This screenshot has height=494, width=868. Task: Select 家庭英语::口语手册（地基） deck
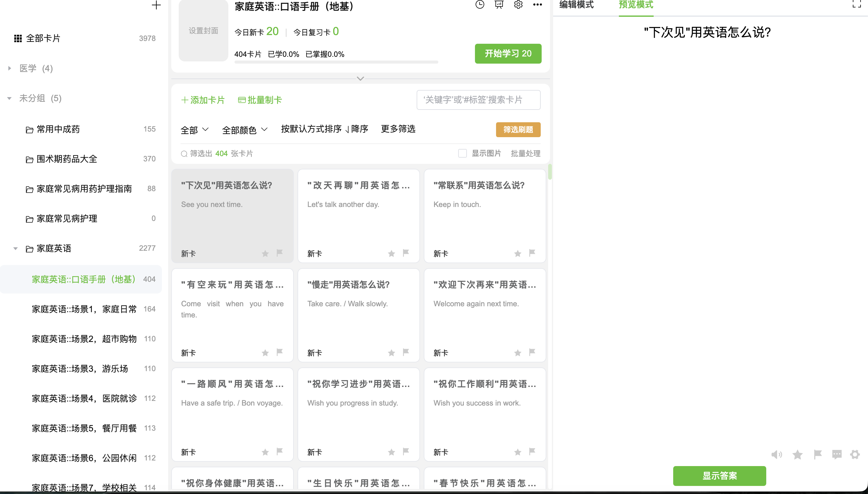click(x=81, y=279)
